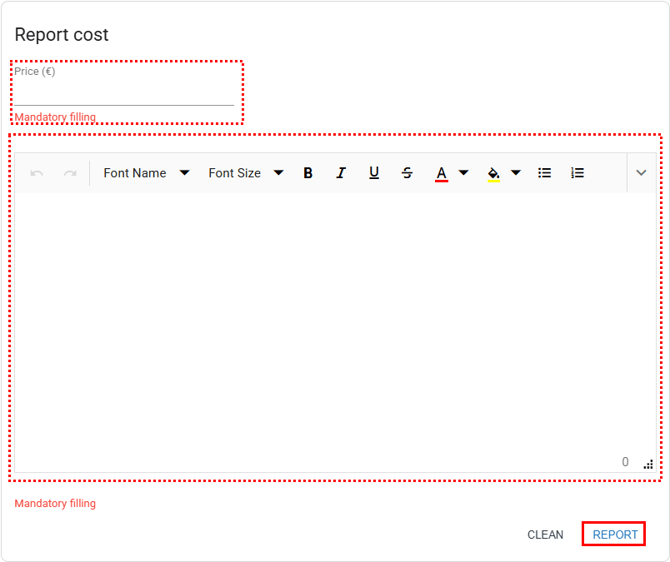Open the Font Size dropdown
The height and width of the screenshot is (562, 670).
click(245, 173)
